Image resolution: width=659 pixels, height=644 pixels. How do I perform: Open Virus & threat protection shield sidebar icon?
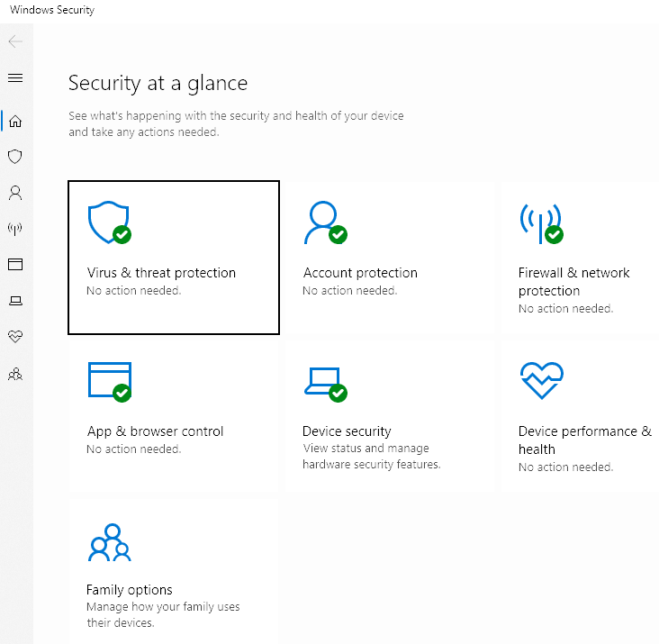tap(15, 157)
